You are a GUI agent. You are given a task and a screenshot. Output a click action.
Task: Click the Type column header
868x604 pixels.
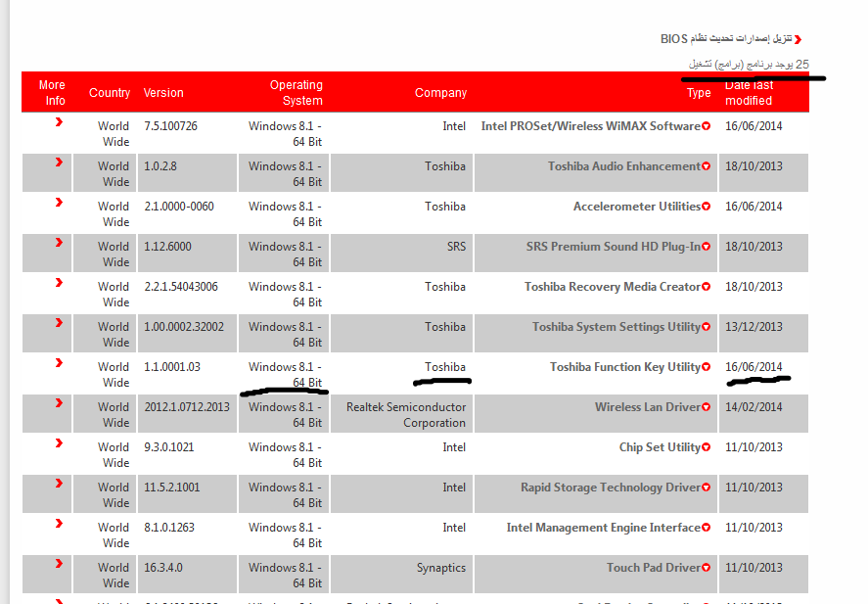[699, 93]
